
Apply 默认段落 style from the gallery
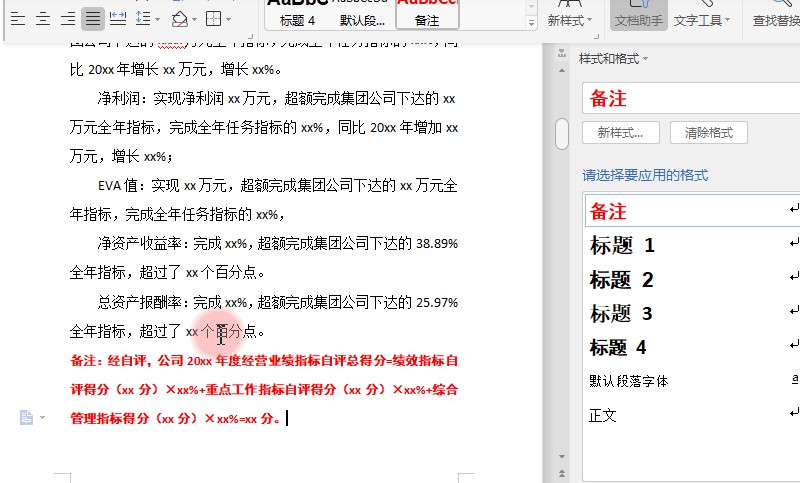(x=361, y=19)
